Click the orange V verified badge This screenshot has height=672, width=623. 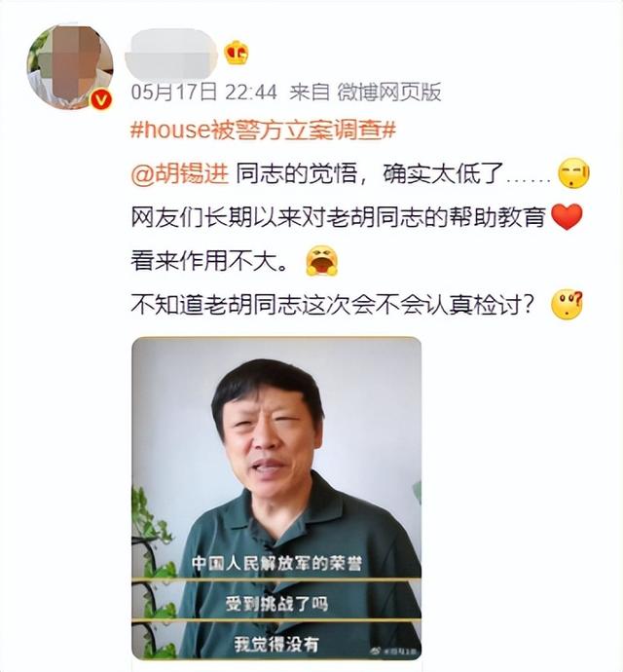click(101, 100)
